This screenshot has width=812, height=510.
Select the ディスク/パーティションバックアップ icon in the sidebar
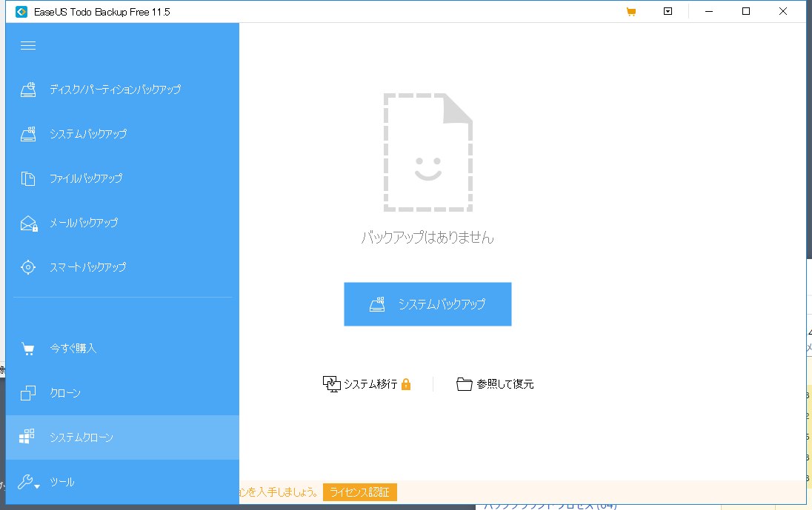pos(27,89)
